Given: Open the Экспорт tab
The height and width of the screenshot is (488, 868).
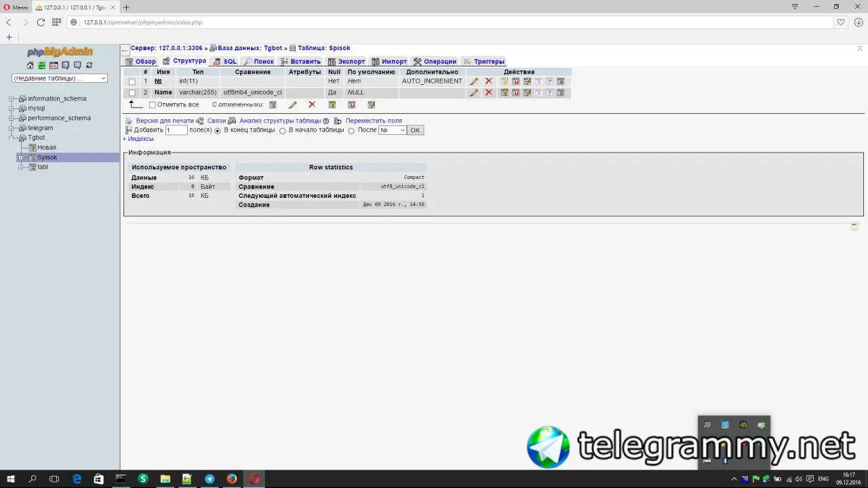Looking at the screenshot, I should [346, 62].
